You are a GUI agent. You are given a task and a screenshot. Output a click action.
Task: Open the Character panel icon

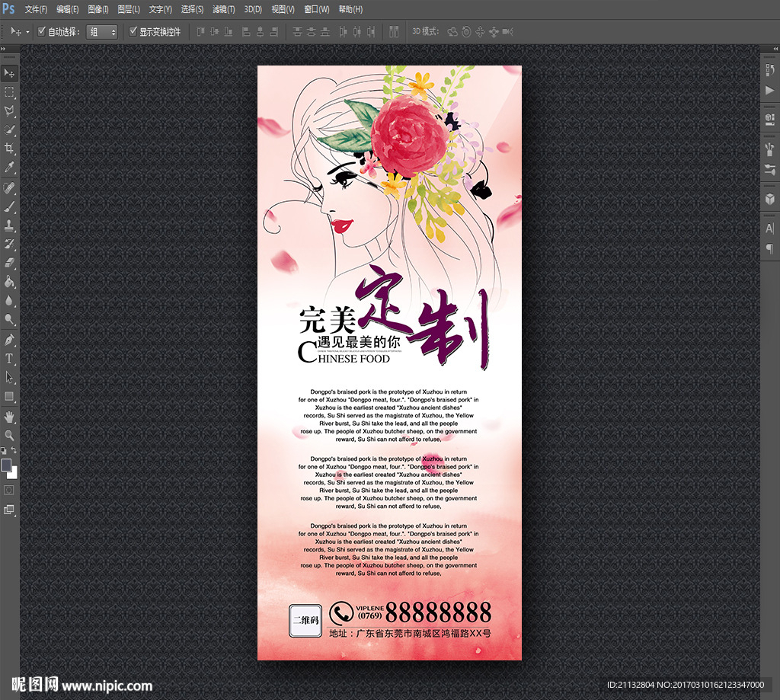tap(770, 229)
